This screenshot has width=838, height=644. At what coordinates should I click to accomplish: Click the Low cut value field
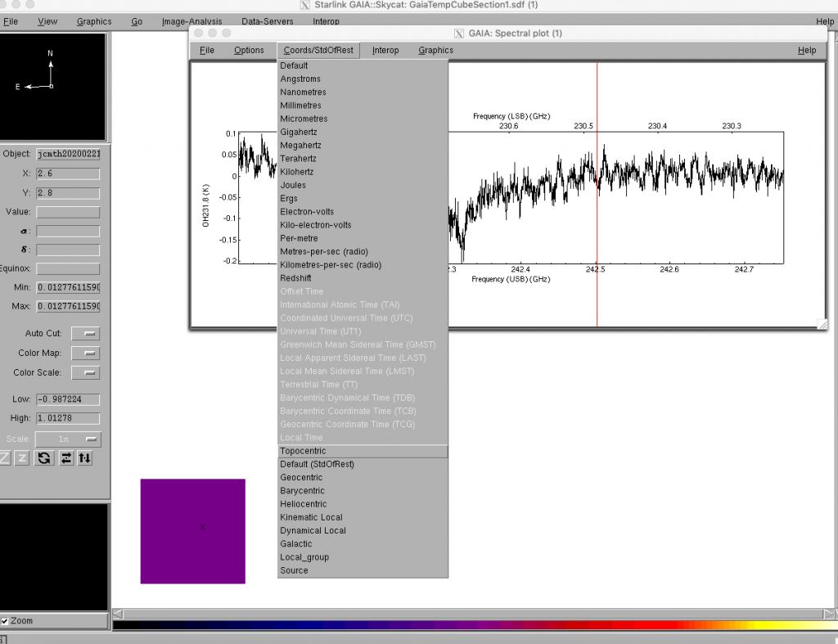point(68,400)
